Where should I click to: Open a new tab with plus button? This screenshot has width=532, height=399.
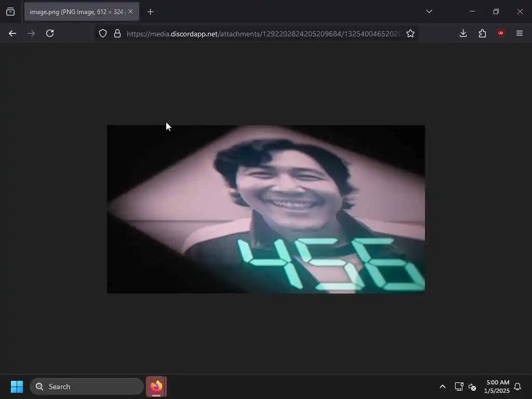point(150,12)
